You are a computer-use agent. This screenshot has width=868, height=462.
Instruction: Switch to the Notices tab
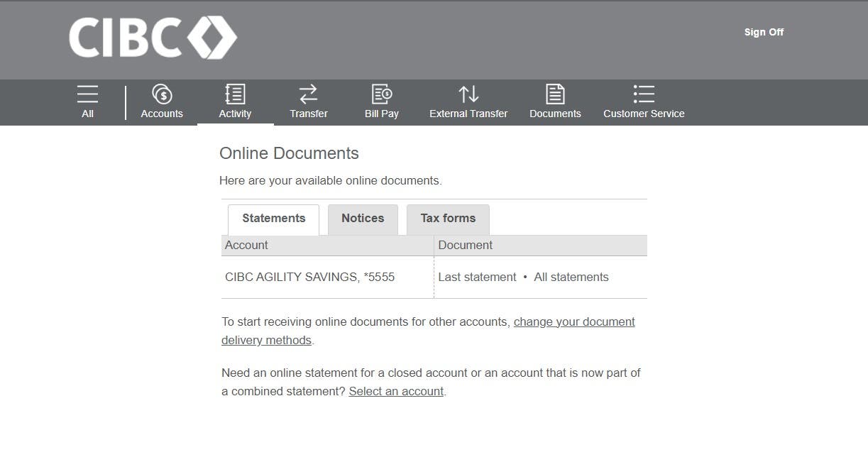[363, 219]
